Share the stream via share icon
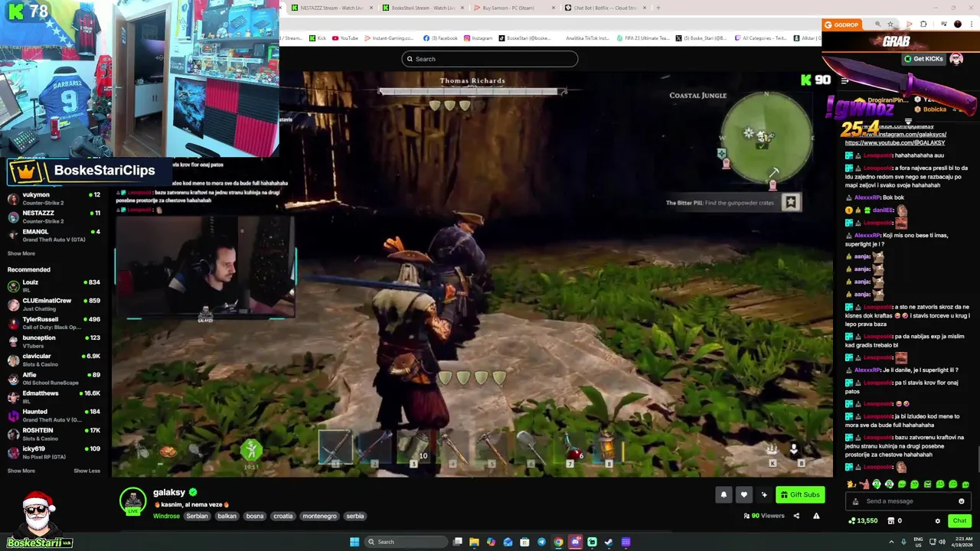 (796, 516)
